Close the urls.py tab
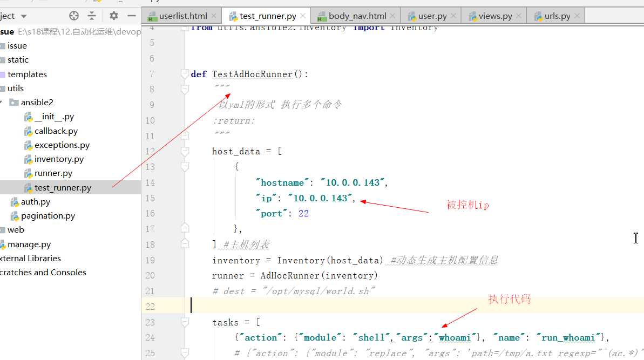644x360 pixels. tap(577, 16)
